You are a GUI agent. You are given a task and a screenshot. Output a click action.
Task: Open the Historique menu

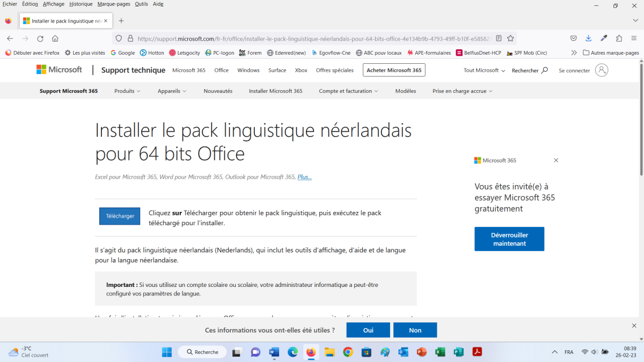tap(80, 4)
